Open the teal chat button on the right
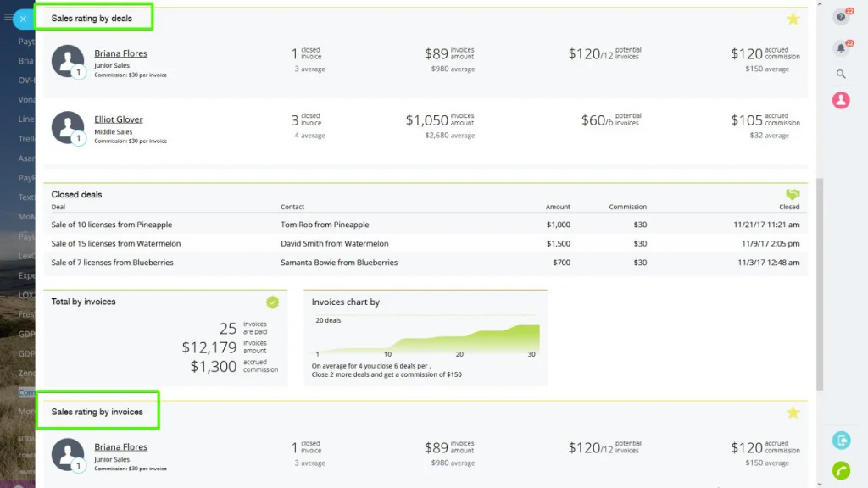 tap(842, 441)
